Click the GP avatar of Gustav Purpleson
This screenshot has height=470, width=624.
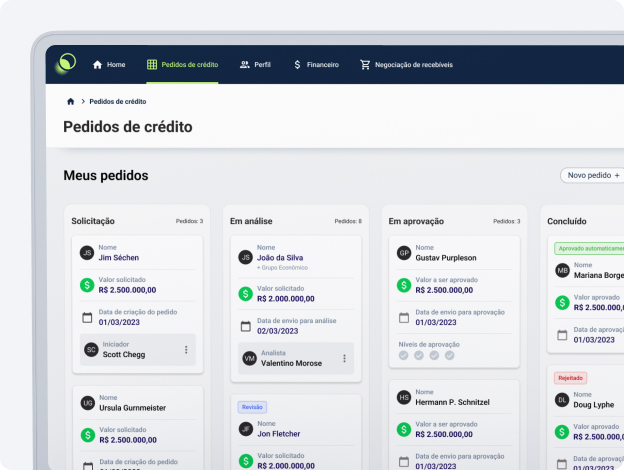pos(404,253)
